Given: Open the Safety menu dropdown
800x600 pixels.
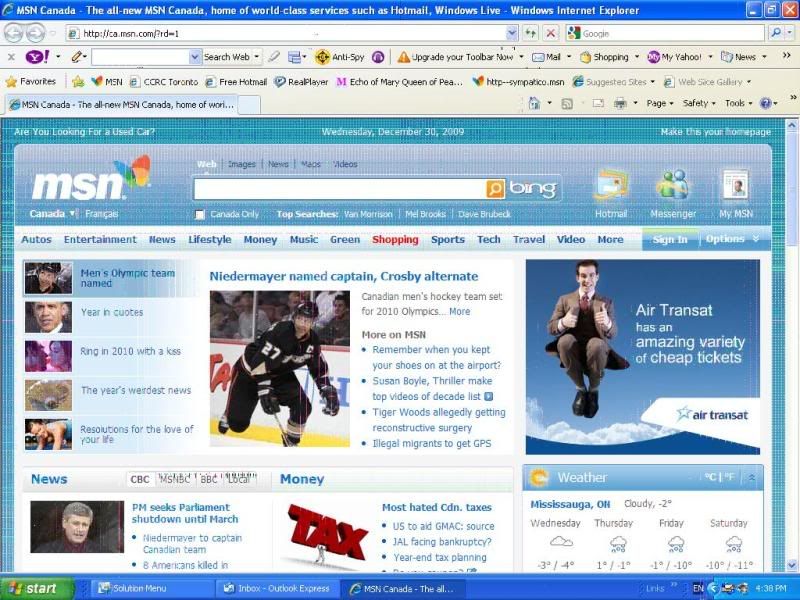Looking at the screenshot, I should pos(699,104).
